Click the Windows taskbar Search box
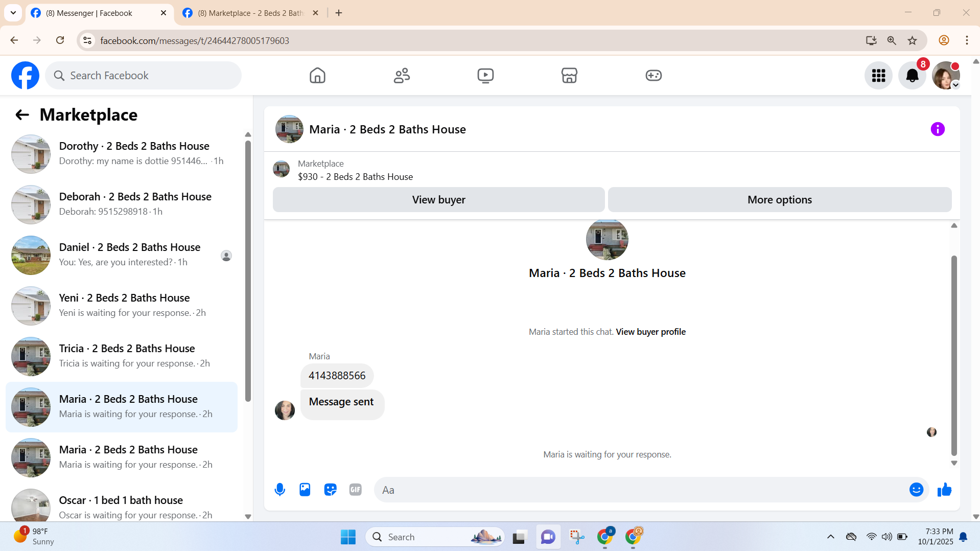Image resolution: width=980 pixels, height=551 pixels. (x=435, y=537)
